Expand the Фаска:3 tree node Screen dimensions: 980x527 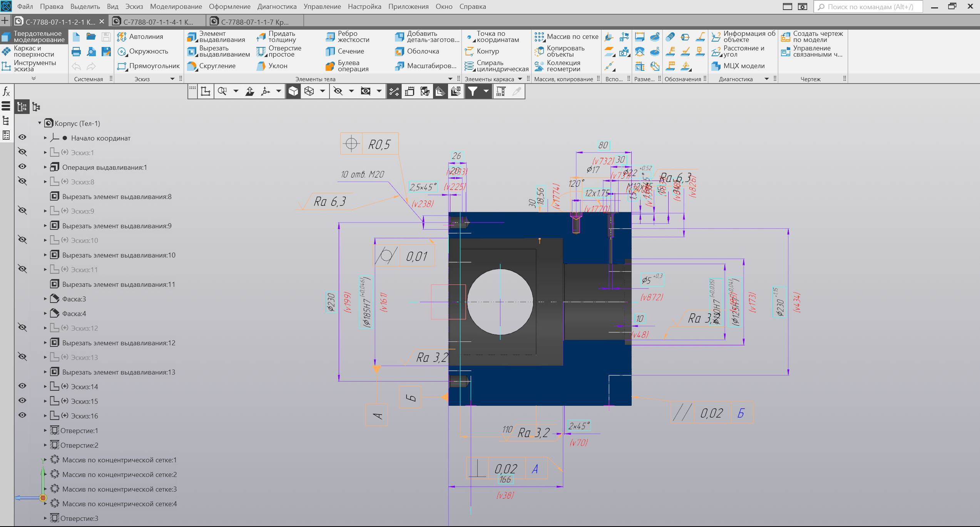(45, 299)
